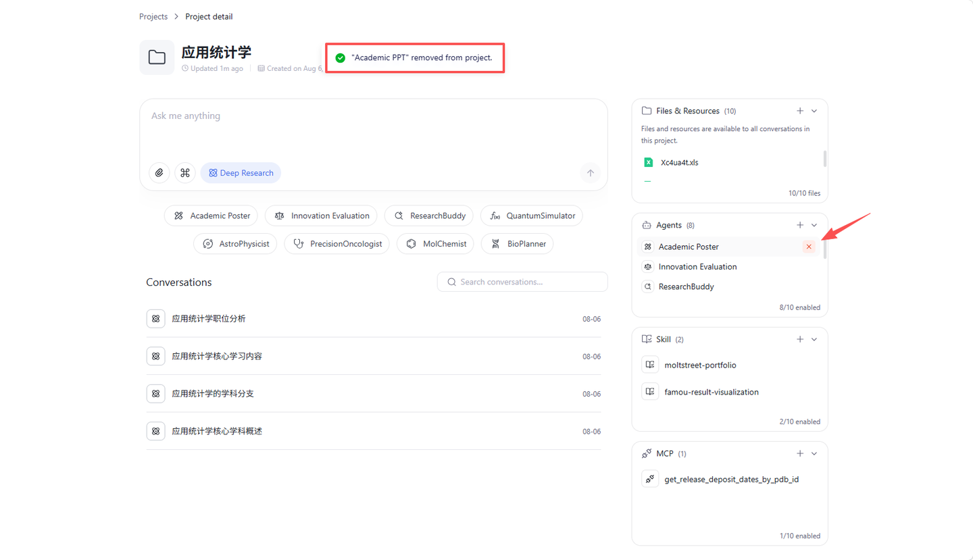This screenshot has height=560, width=973.
Task: Select the Academic Poster agent chip
Action: [x=211, y=216]
